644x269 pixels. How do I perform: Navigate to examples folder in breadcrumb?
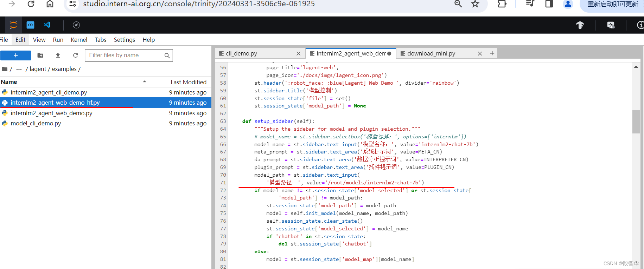pyautogui.click(x=64, y=69)
